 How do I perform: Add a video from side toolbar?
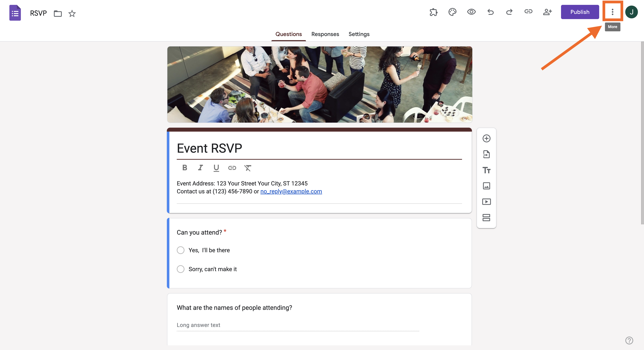pyautogui.click(x=486, y=202)
